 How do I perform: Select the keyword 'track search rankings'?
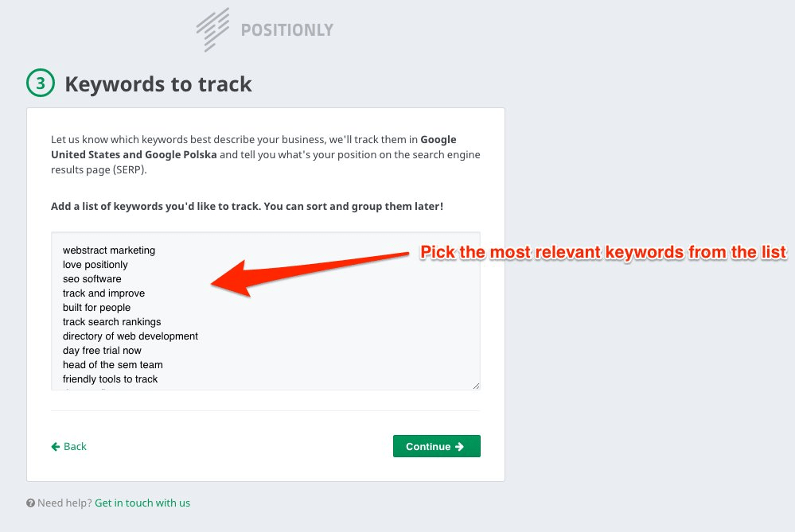coord(111,321)
